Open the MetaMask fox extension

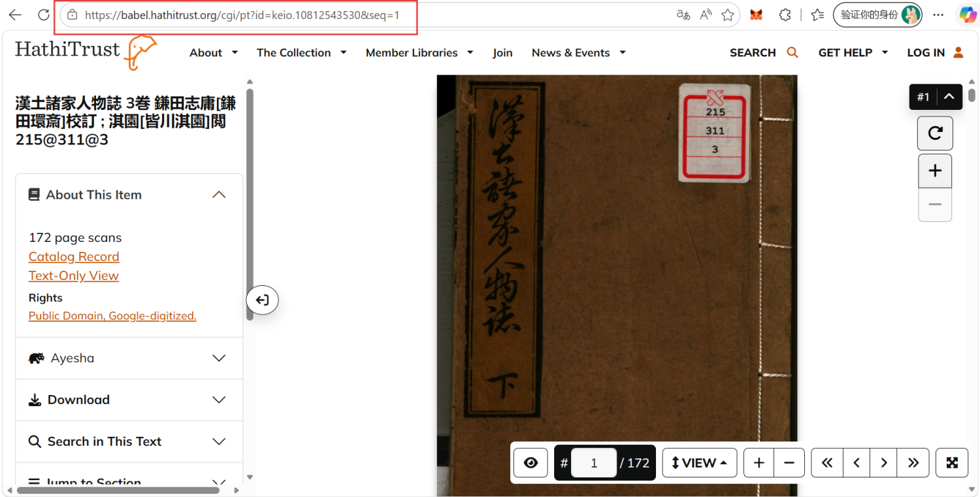pos(756,15)
